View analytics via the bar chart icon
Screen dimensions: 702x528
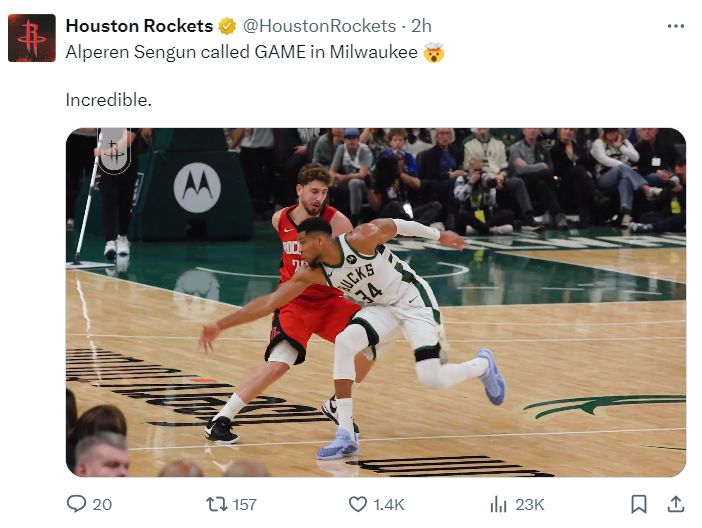click(498, 504)
